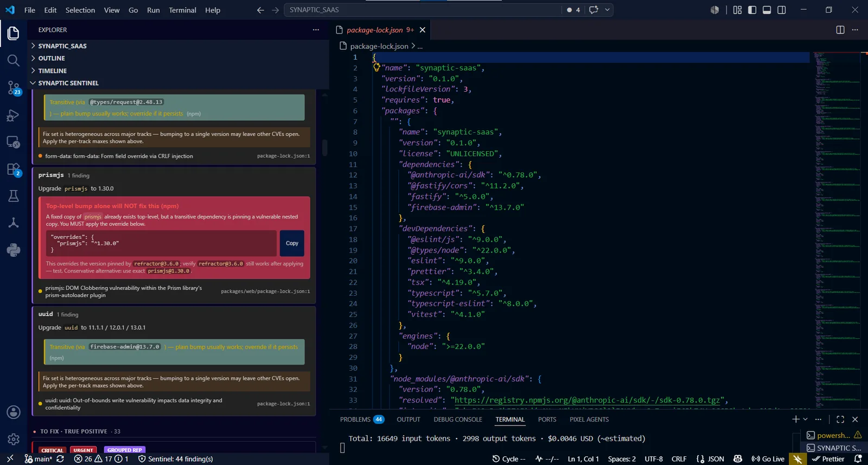
Task: Click Synchronize Changes icon in status bar
Action: coord(60,458)
